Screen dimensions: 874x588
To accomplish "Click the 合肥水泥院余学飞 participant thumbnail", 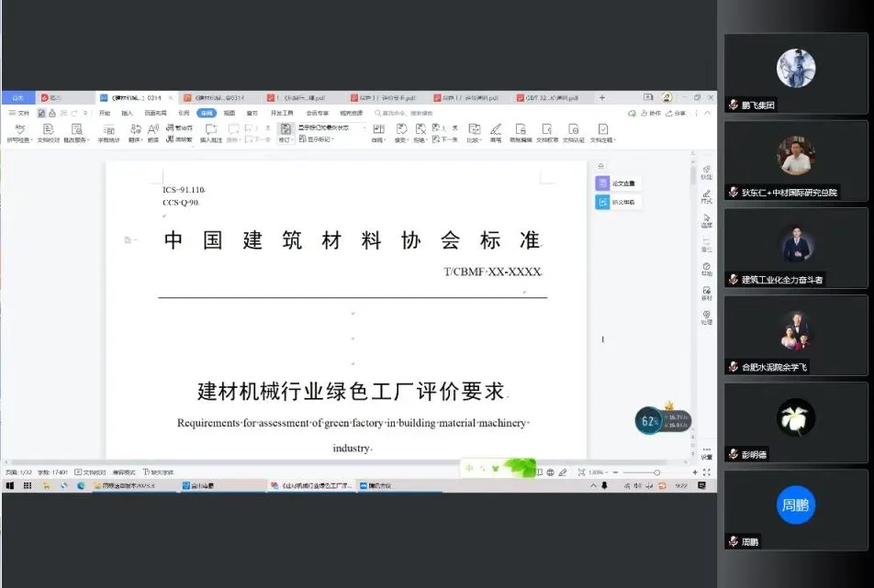I will pyautogui.click(x=796, y=337).
